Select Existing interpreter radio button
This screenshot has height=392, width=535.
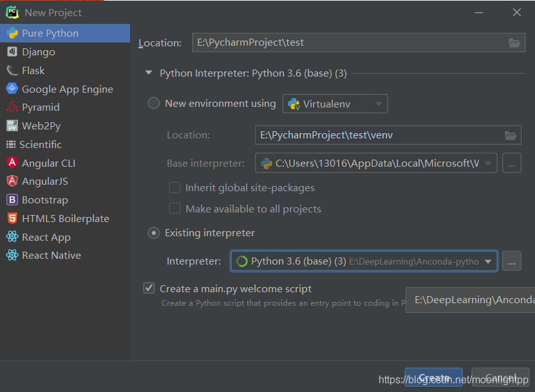153,233
